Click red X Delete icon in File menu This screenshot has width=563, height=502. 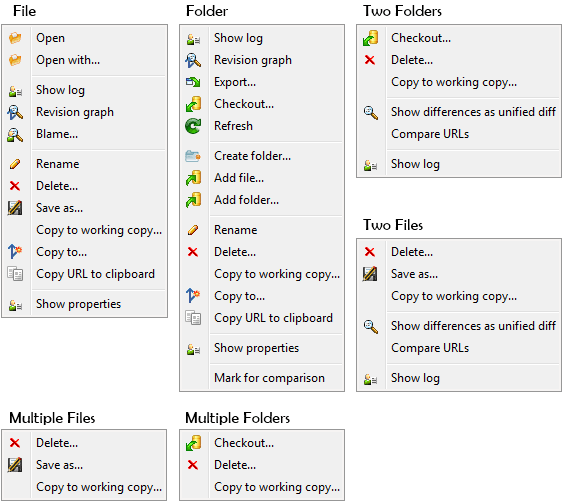click(15, 186)
